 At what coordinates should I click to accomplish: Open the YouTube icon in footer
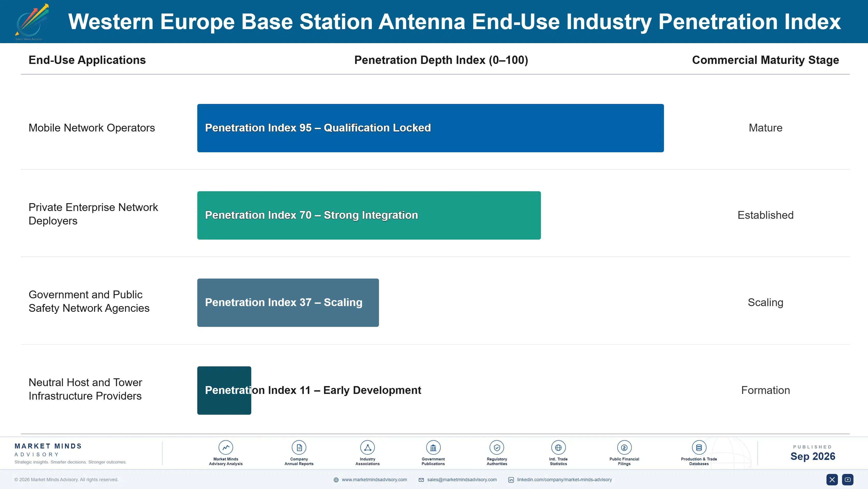[x=847, y=480]
